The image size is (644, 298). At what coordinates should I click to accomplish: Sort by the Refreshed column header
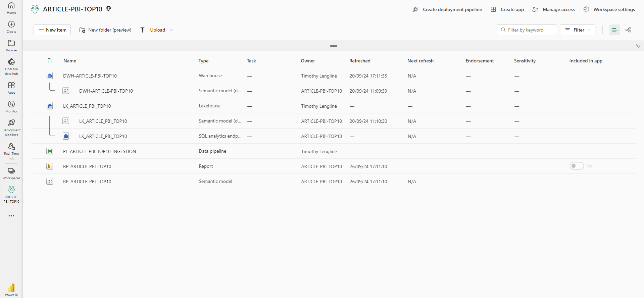coord(360,61)
